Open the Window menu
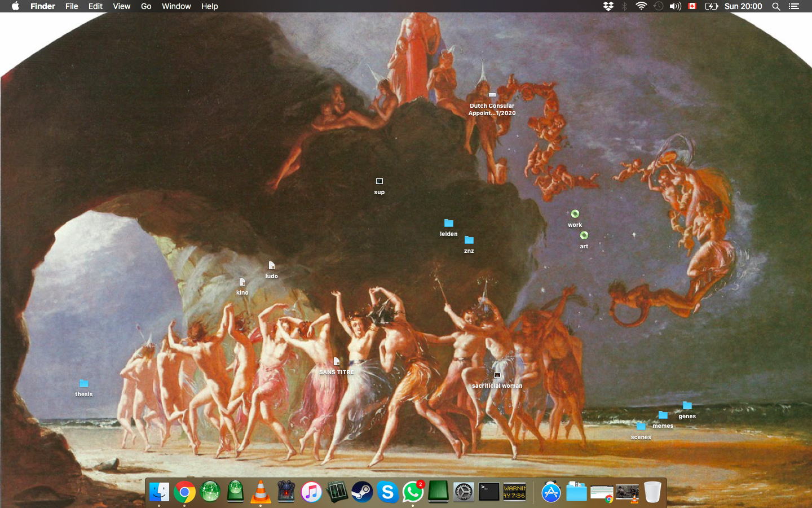 point(176,6)
